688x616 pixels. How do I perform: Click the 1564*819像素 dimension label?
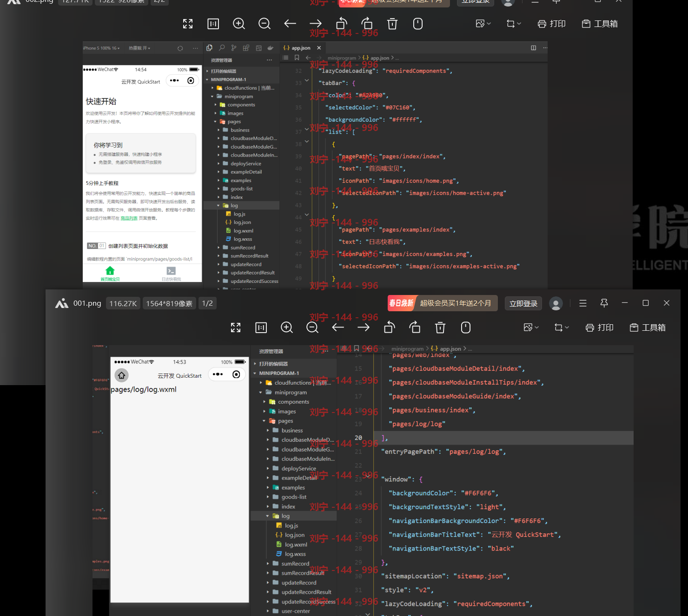(x=169, y=303)
